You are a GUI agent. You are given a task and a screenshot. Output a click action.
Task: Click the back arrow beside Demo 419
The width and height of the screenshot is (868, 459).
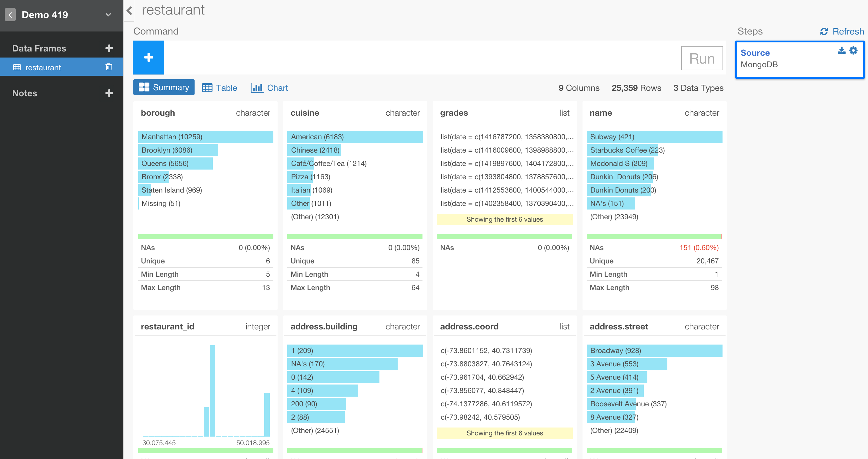10,15
